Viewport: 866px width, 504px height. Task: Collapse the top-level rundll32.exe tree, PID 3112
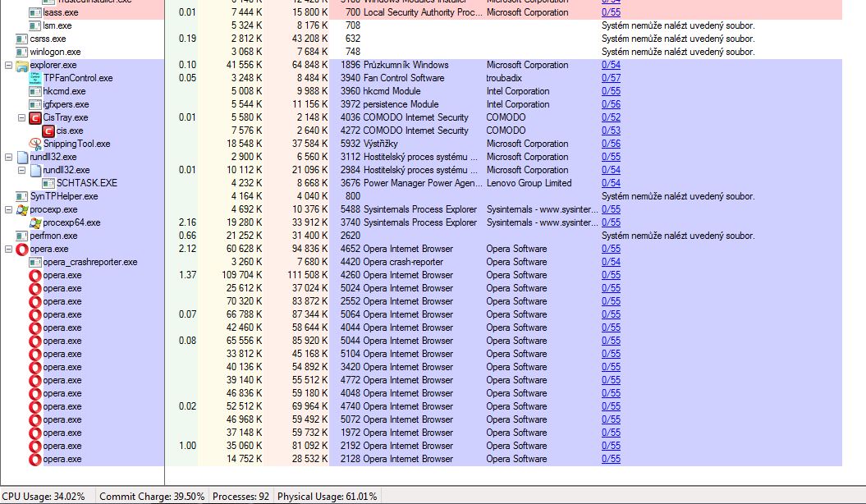click(x=8, y=157)
